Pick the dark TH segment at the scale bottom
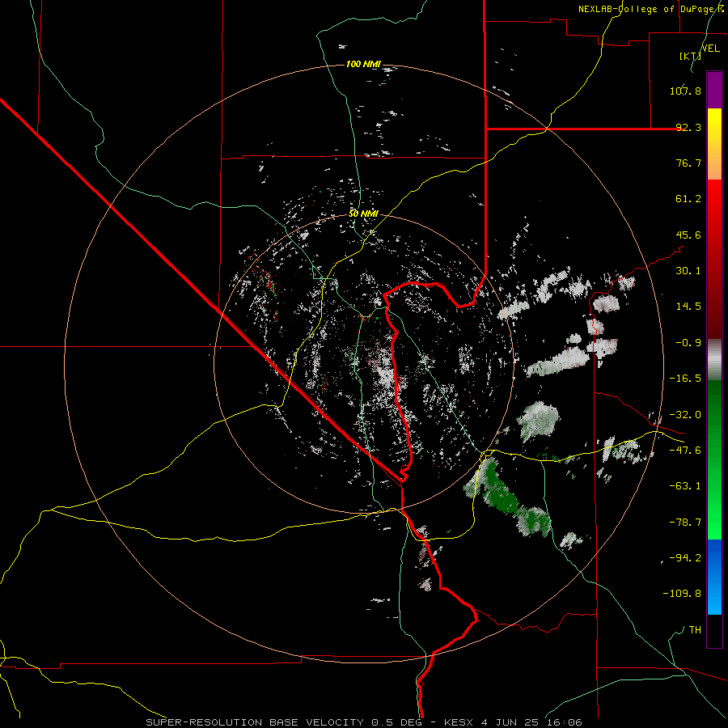Viewport: 728px width, 728px height. pyautogui.click(x=714, y=631)
